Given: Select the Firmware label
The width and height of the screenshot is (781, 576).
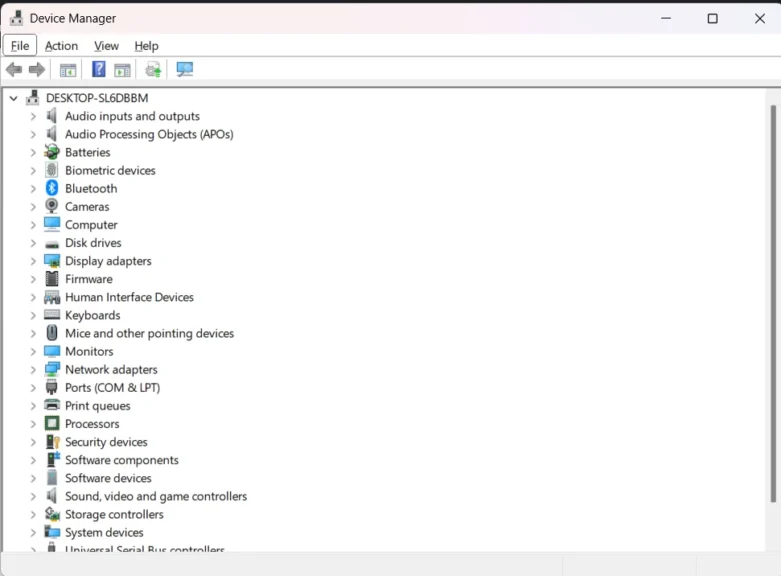Looking at the screenshot, I should point(89,279).
